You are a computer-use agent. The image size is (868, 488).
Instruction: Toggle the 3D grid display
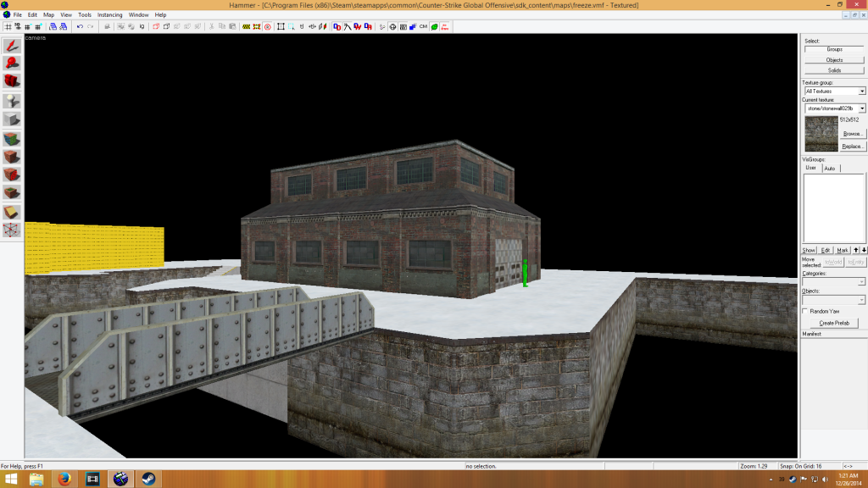tap(18, 26)
